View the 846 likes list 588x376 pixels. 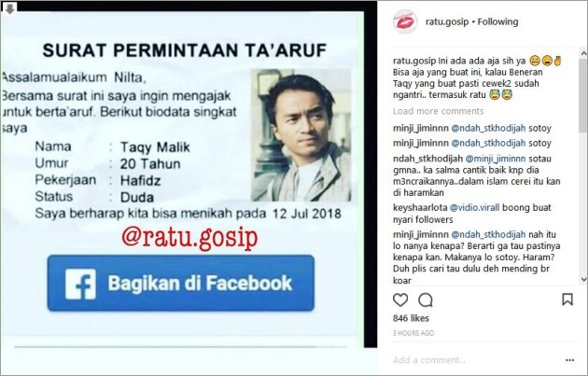pyautogui.click(x=411, y=318)
